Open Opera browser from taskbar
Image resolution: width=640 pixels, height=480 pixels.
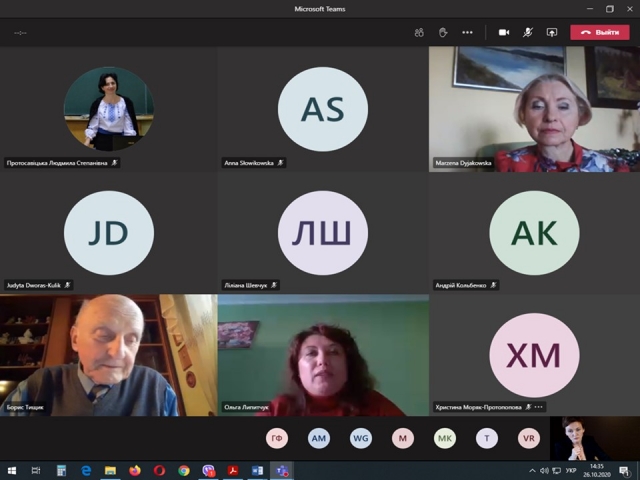click(x=159, y=471)
